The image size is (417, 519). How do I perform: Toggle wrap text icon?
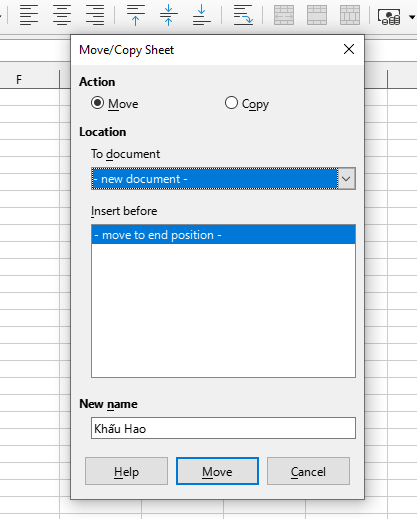(x=243, y=15)
